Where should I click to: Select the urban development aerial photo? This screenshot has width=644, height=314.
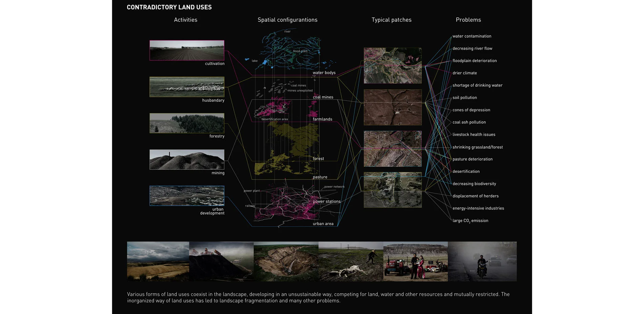pyautogui.click(x=187, y=196)
